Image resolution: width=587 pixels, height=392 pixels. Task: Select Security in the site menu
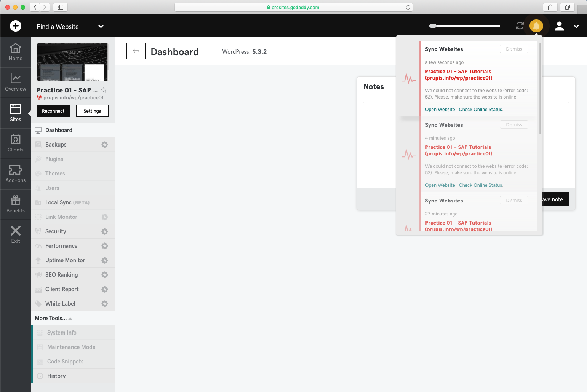click(56, 231)
